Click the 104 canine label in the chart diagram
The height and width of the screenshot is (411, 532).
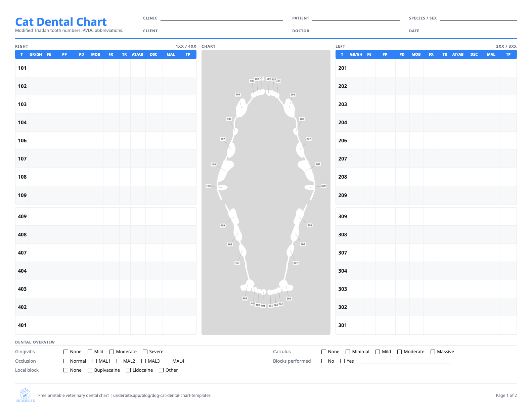click(238, 95)
